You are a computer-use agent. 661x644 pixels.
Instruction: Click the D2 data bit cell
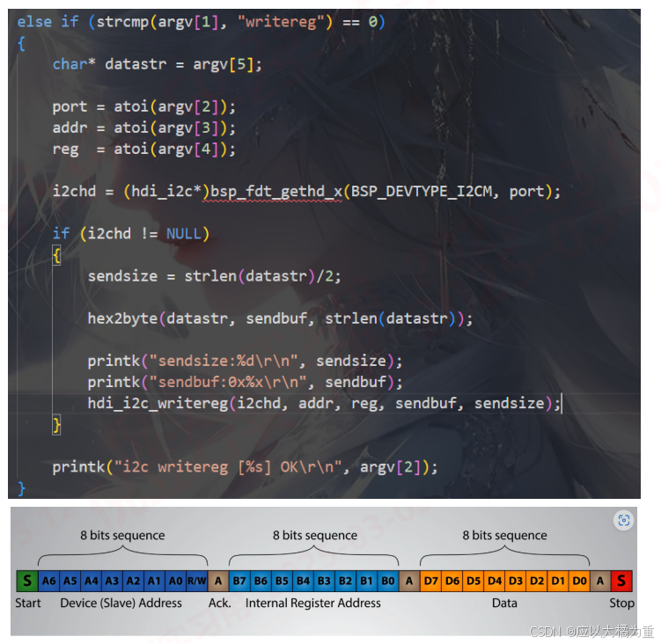(537, 581)
